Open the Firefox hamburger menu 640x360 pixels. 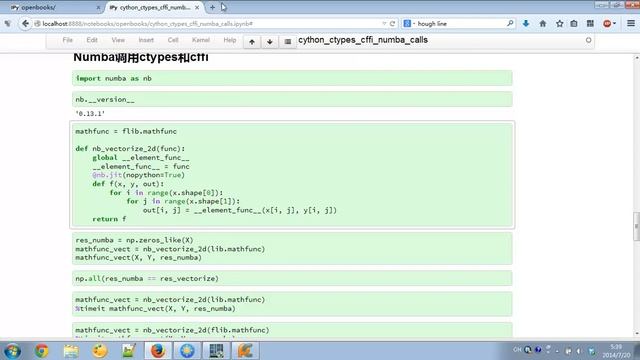click(x=631, y=24)
